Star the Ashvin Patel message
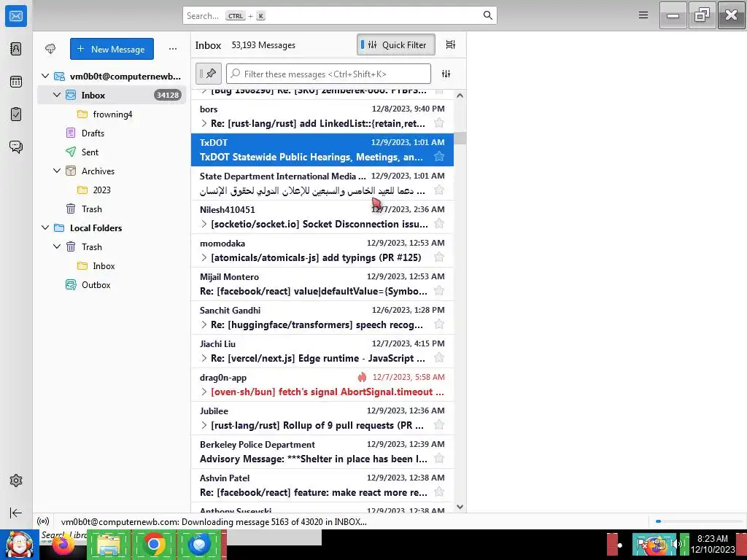 tap(439, 492)
